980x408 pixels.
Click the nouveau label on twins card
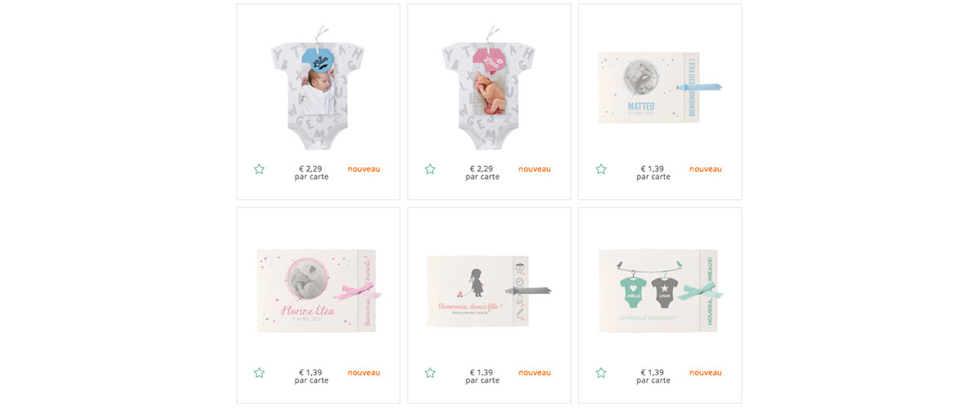pyautogui.click(x=706, y=372)
